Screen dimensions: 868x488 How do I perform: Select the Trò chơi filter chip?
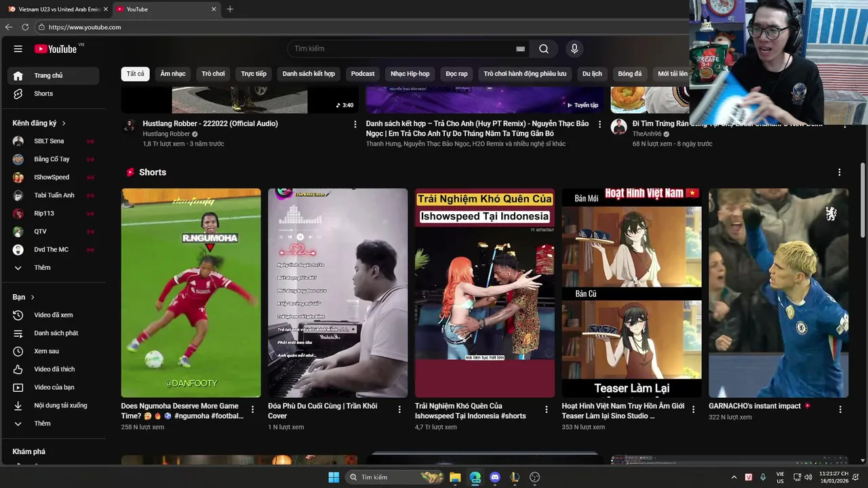coord(213,74)
